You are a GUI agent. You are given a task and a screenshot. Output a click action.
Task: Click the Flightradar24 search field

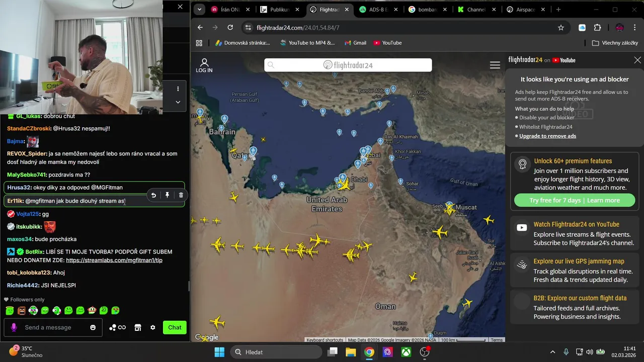348,65
